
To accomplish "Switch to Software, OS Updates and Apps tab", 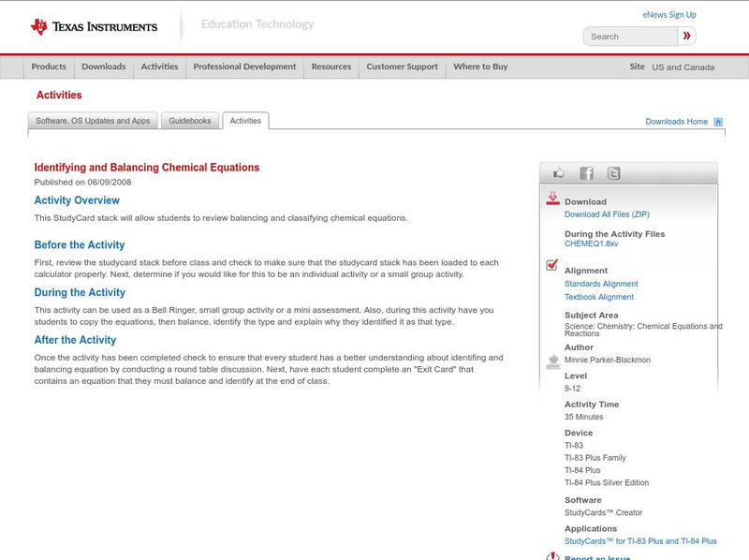I will coord(93,121).
